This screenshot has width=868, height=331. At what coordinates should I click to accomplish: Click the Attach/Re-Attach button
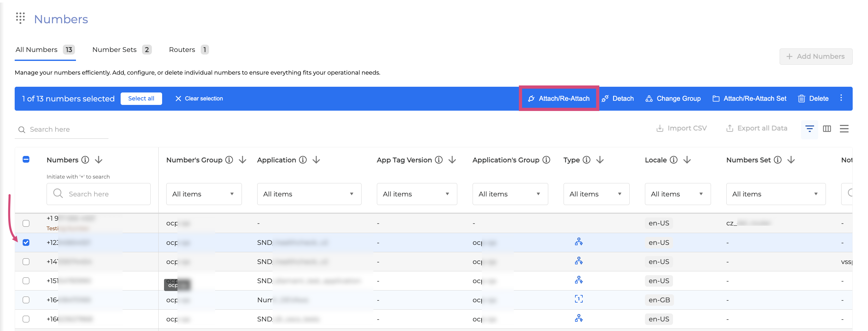pyautogui.click(x=559, y=98)
